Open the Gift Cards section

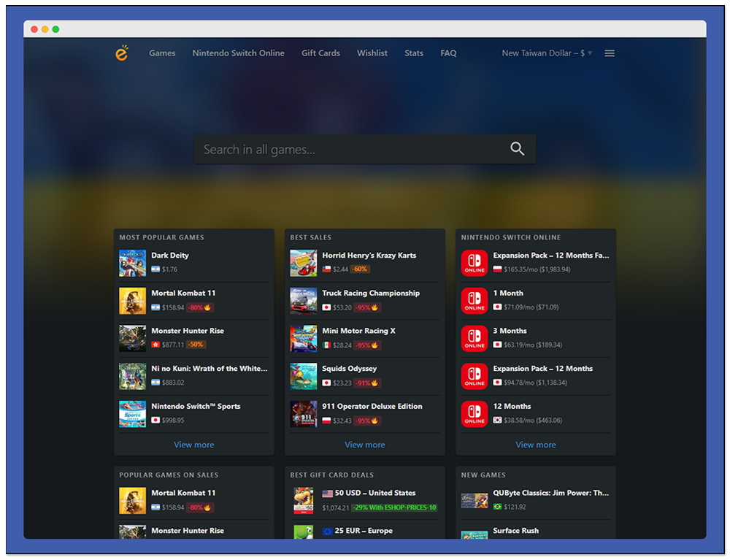point(320,53)
